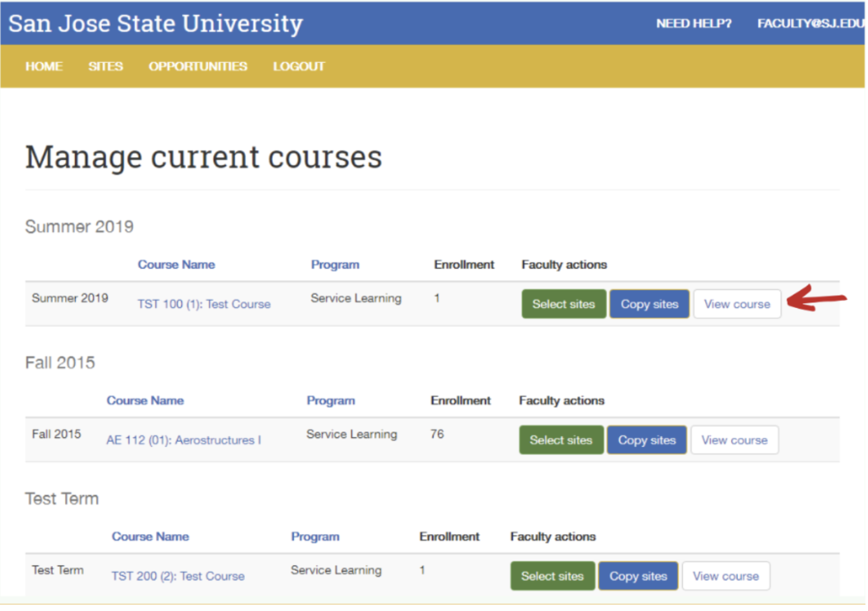
Task: Click Select sites for AE 112
Action: (561, 440)
